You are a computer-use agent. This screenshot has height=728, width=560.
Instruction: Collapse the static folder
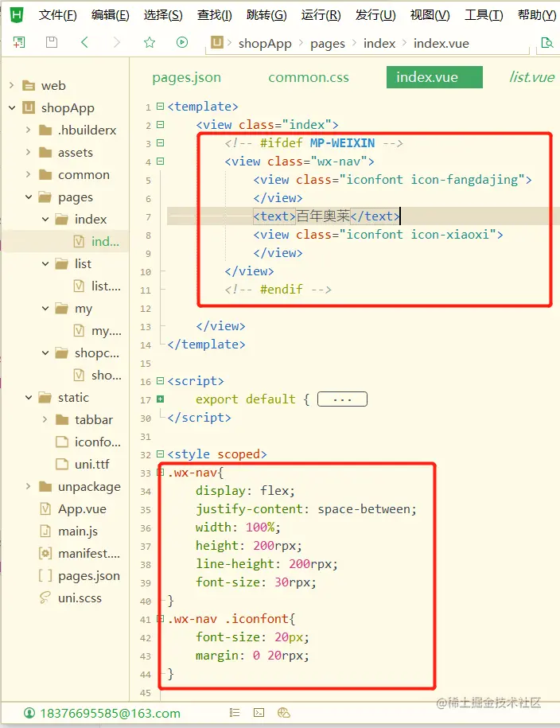point(29,398)
